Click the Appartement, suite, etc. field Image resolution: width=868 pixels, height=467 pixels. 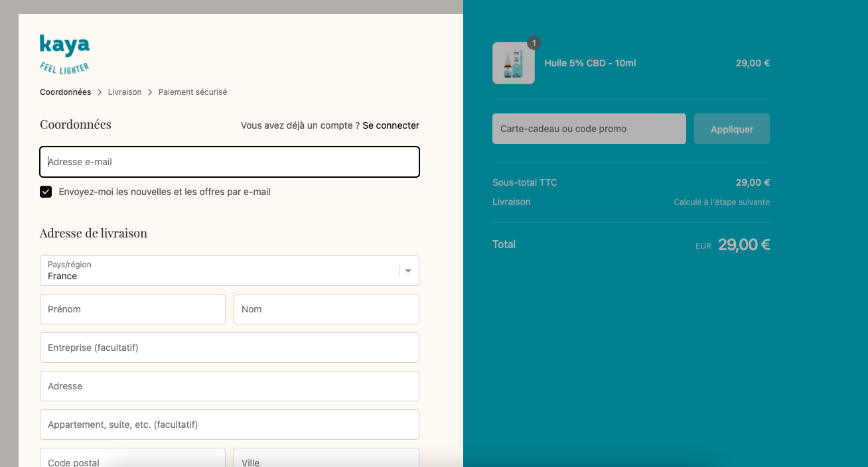coord(230,425)
